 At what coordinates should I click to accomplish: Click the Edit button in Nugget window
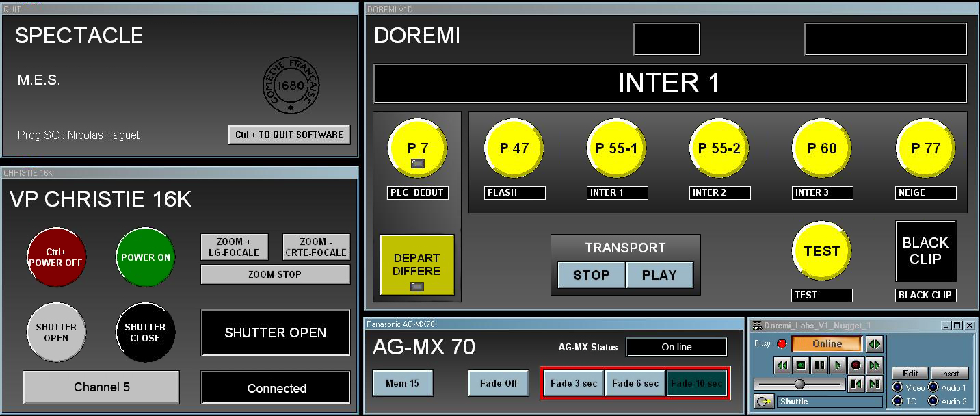point(910,373)
